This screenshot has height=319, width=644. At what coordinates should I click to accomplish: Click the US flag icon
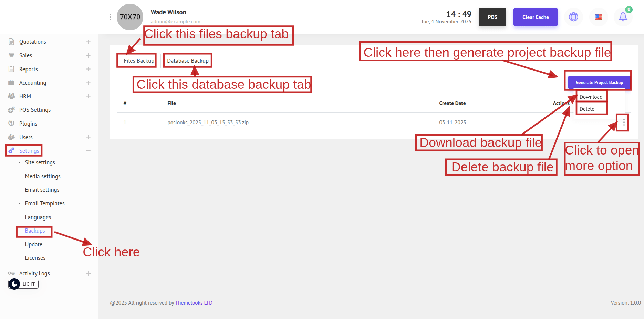pyautogui.click(x=599, y=17)
